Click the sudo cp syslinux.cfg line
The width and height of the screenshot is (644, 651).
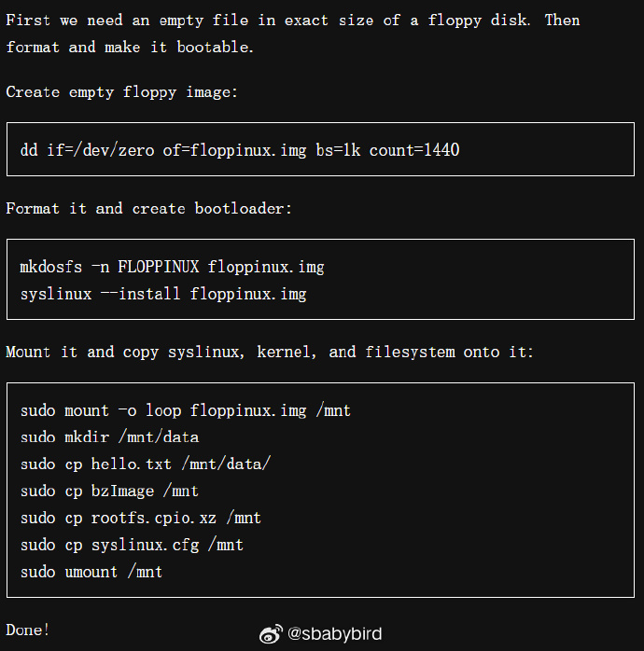pos(132,545)
